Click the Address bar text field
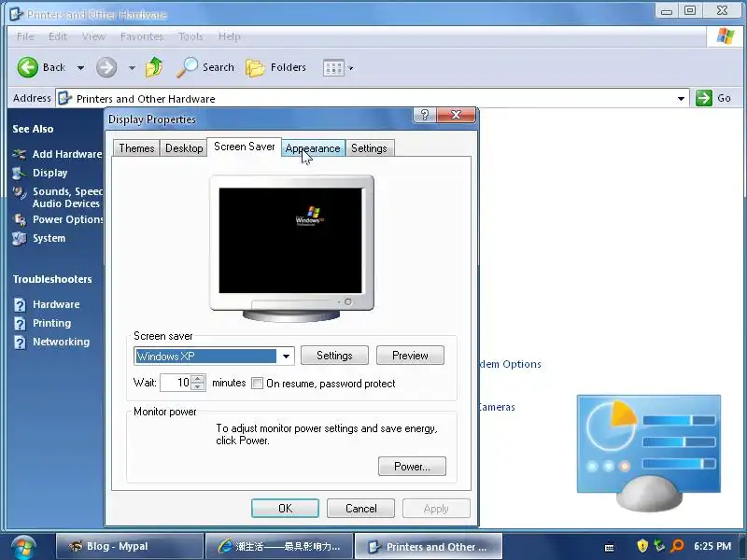The height and width of the screenshot is (560, 747). click(372, 99)
